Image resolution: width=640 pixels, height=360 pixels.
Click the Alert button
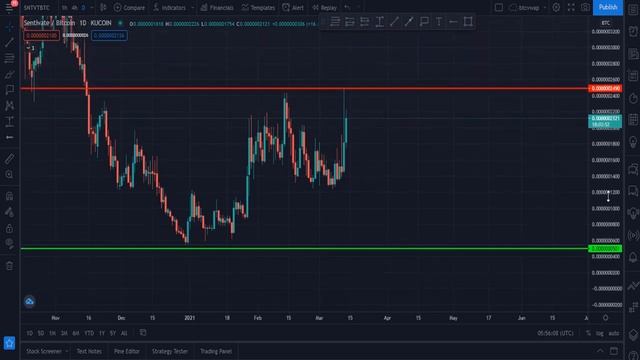tap(293, 7)
